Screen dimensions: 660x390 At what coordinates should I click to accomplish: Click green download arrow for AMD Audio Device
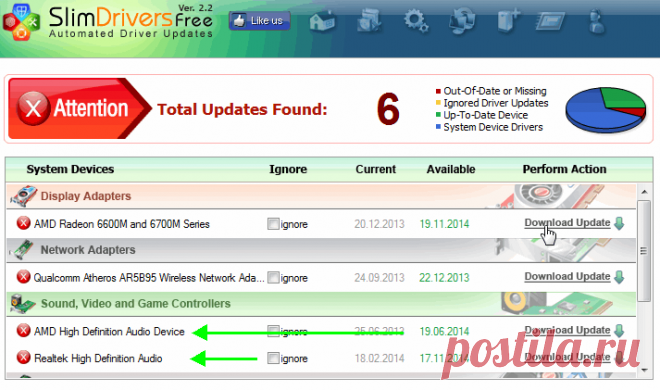(619, 331)
